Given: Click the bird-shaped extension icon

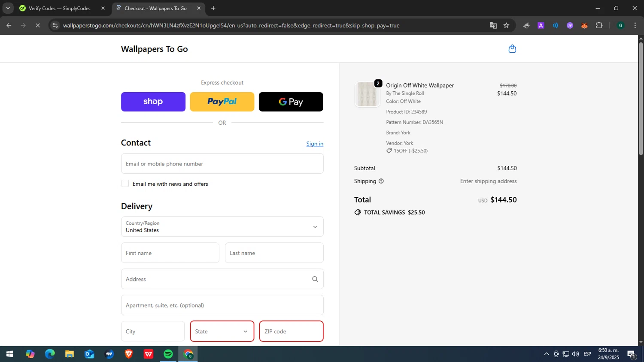Looking at the screenshot, I should click(526, 25).
